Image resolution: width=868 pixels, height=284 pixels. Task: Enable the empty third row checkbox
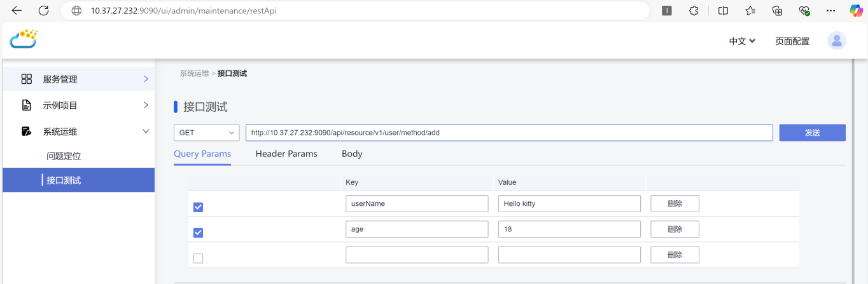coord(198,258)
